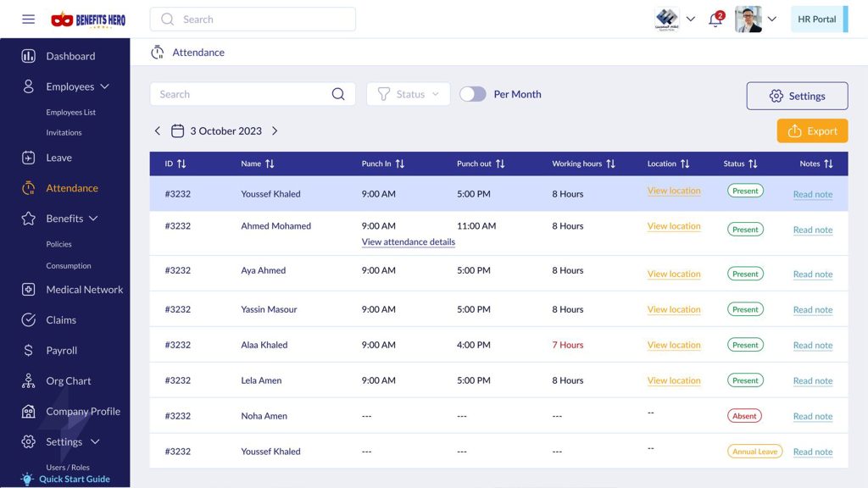The image size is (868, 488).
Task: Collapse the Benefits sidebar section
Action: pyautogui.click(x=93, y=219)
